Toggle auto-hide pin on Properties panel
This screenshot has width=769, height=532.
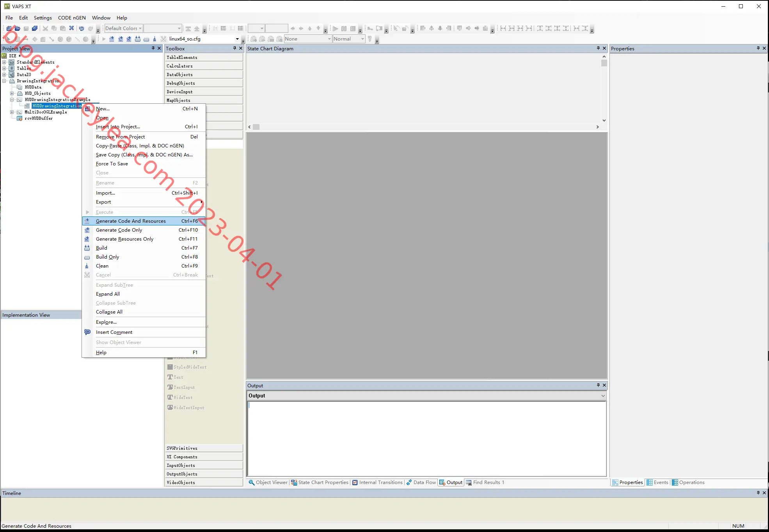tap(758, 48)
